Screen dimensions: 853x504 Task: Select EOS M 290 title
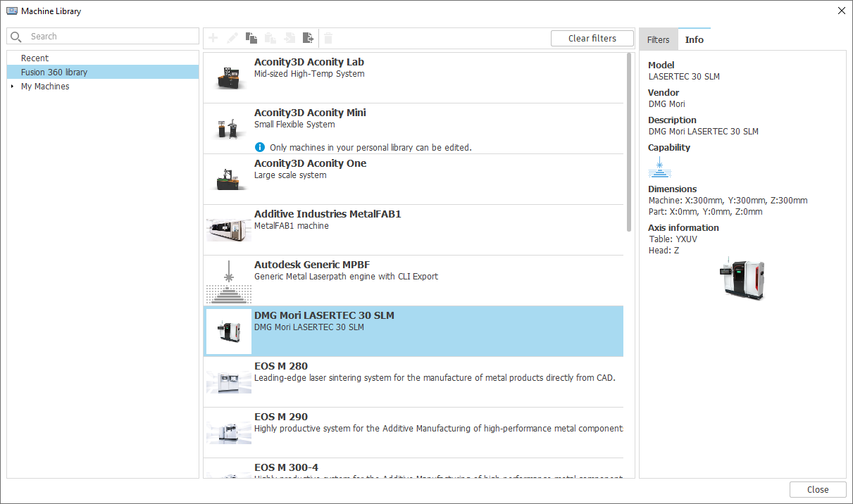(x=281, y=417)
